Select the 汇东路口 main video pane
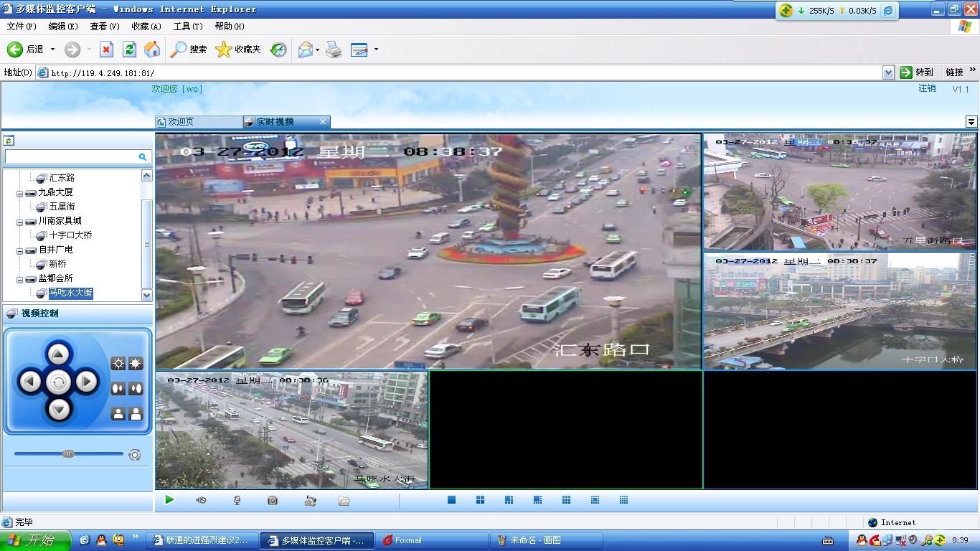 click(428, 251)
